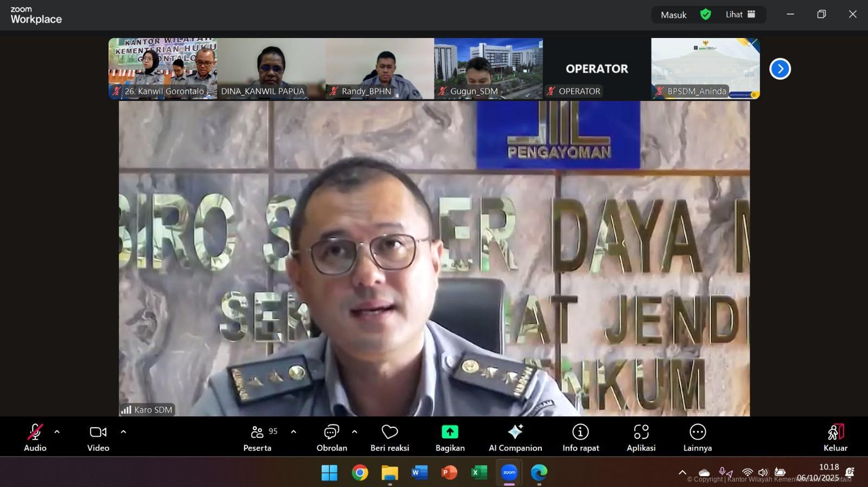The height and width of the screenshot is (487, 868).
Task: Leave meeting using Keluar button
Action: click(x=835, y=437)
